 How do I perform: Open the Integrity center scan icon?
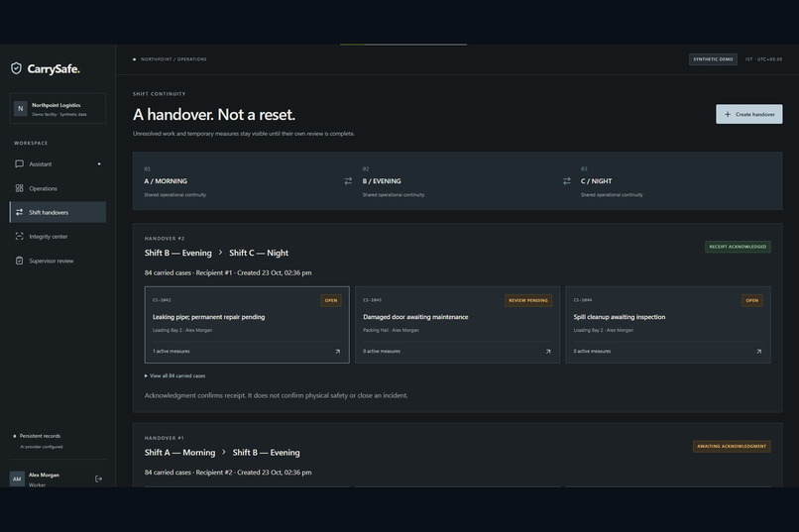[x=20, y=236]
